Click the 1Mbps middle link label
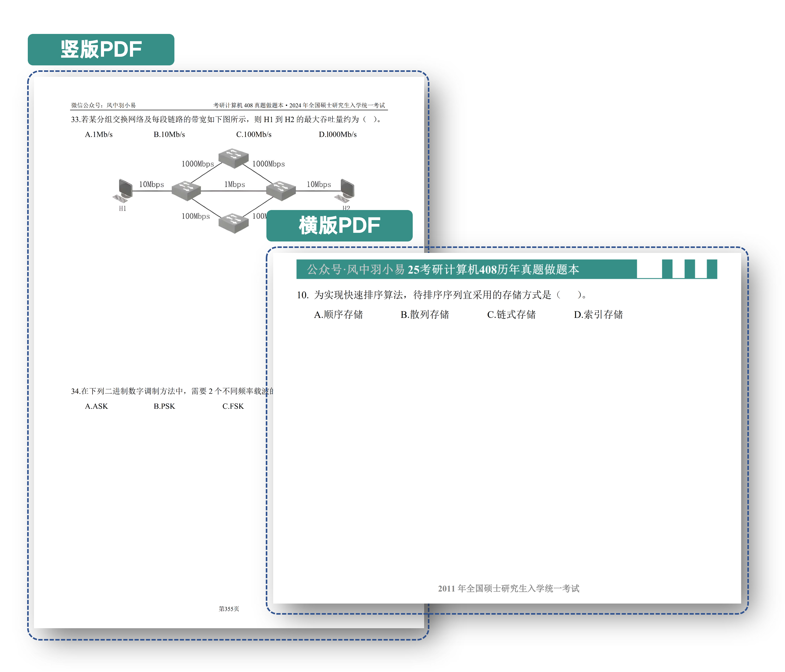Image resolution: width=785 pixels, height=672 pixels. pyautogui.click(x=235, y=184)
